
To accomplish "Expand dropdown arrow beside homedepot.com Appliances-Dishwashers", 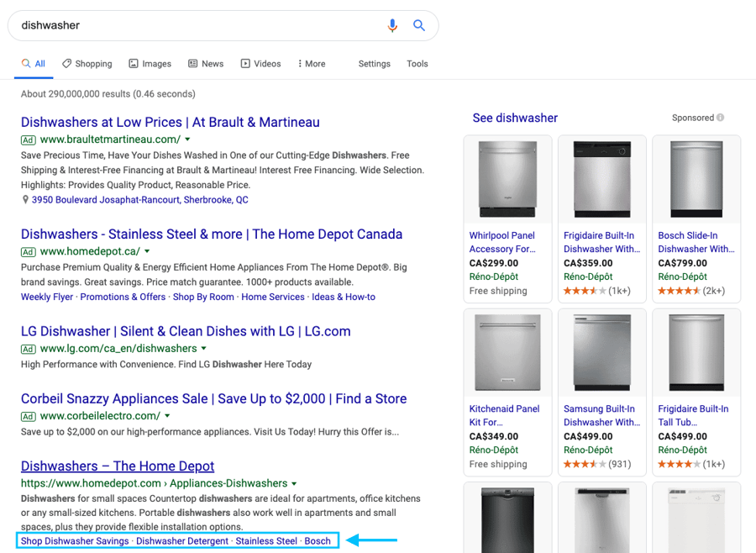I will (294, 483).
